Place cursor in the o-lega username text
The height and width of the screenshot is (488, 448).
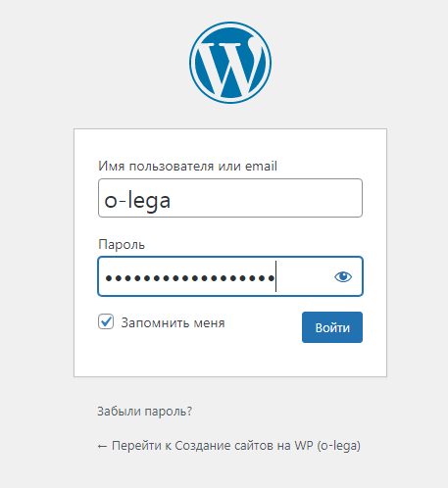[x=137, y=201]
